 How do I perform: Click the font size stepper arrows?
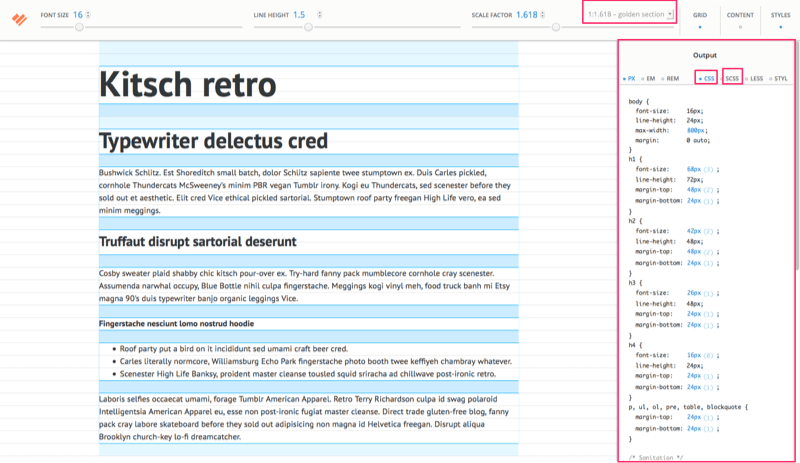point(88,15)
